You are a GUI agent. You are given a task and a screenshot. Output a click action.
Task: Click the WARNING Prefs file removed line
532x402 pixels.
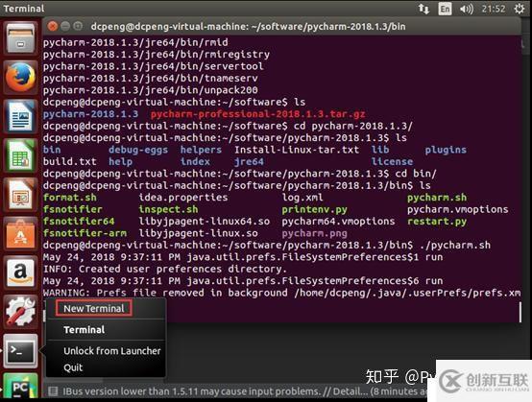(281, 293)
